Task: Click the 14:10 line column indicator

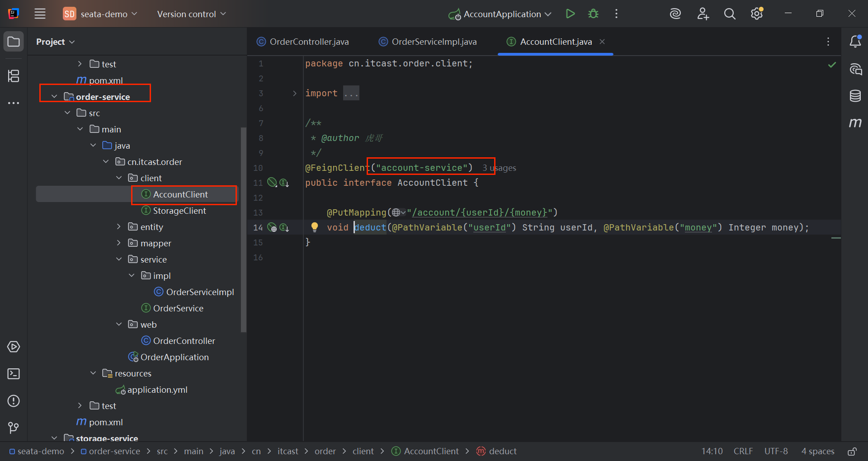Action: 712,451
